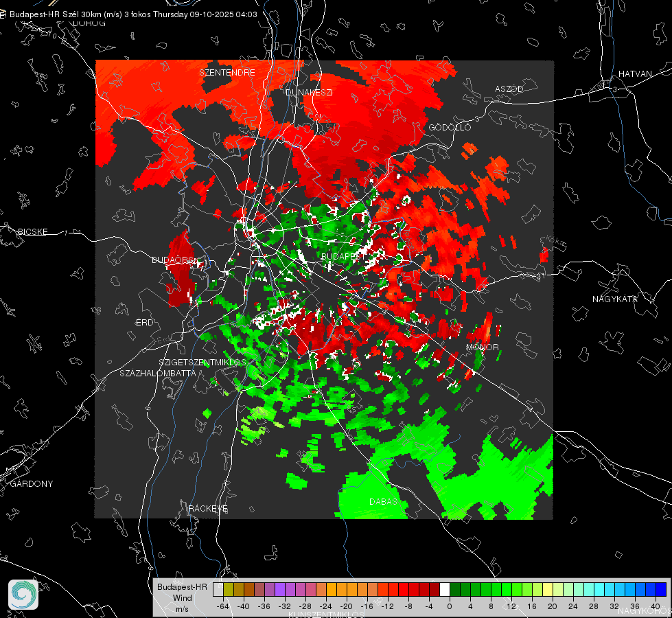Viewport: 672px width, 618px height.
Task: Click the NAGYKÁTA city label
Action: (x=615, y=299)
